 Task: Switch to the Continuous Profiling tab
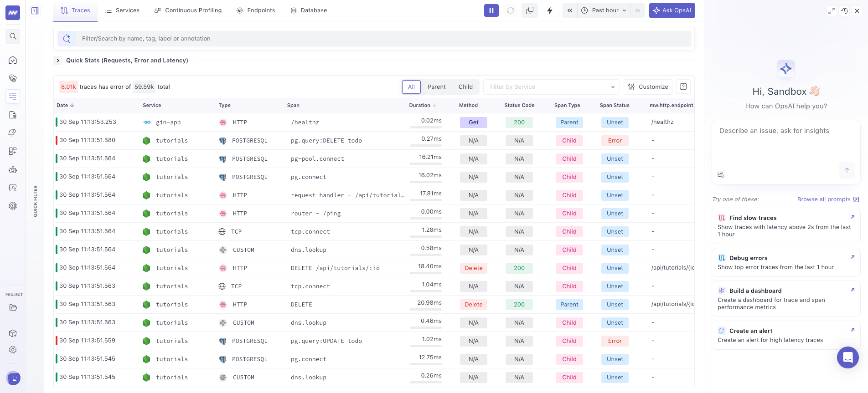pos(188,10)
